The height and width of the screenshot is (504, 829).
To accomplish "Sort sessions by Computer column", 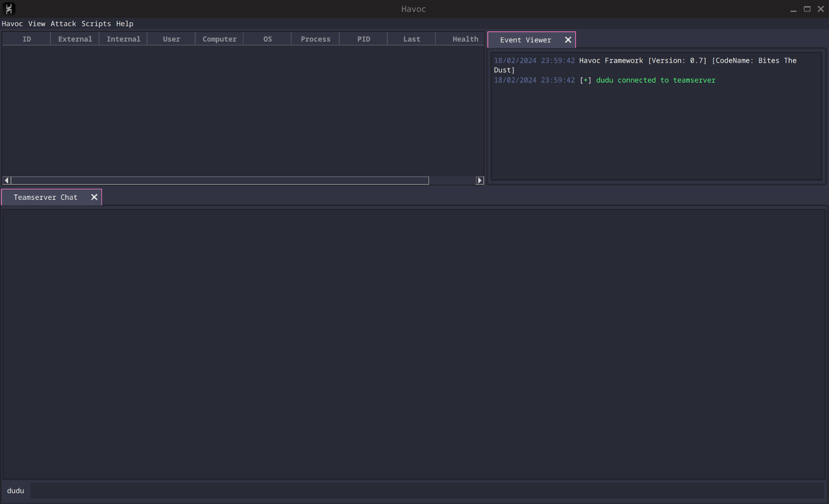I will tap(219, 39).
